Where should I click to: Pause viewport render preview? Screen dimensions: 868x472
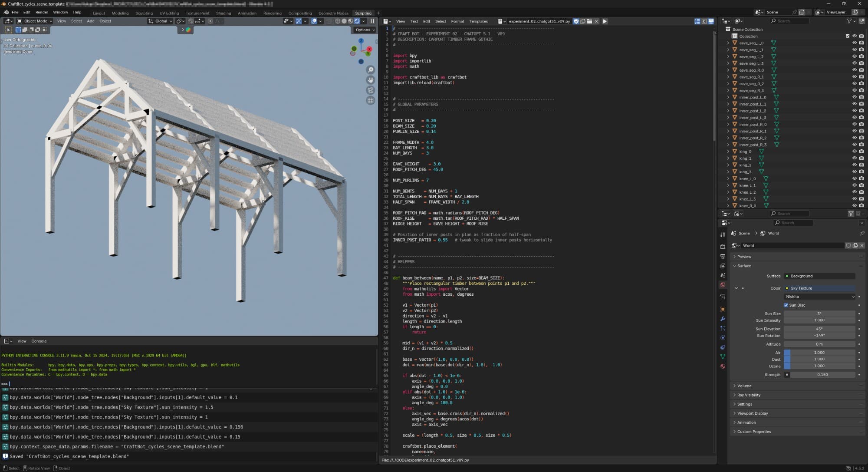coord(372,21)
